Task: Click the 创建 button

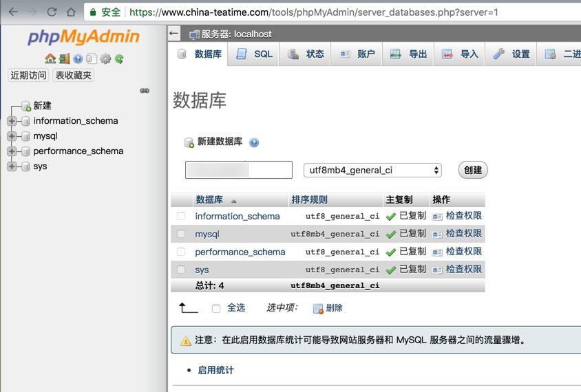Action: 473,171
